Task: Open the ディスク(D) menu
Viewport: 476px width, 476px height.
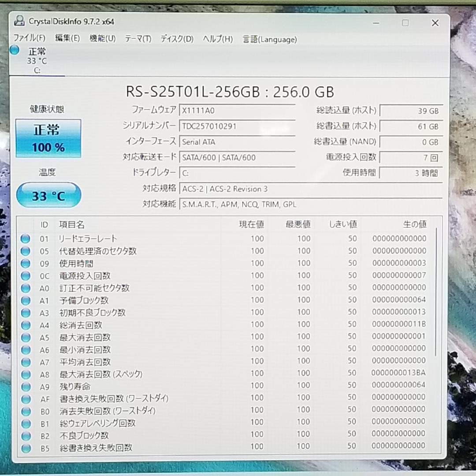Action: click(x=177, y=39)
